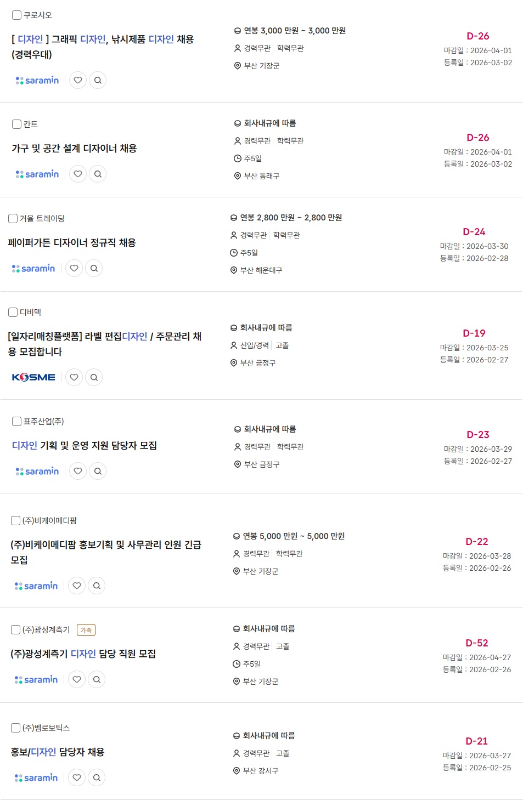Check the 쿠로시오 company checkbox
This screenshot has height=812, width=523.
(17, 15)
